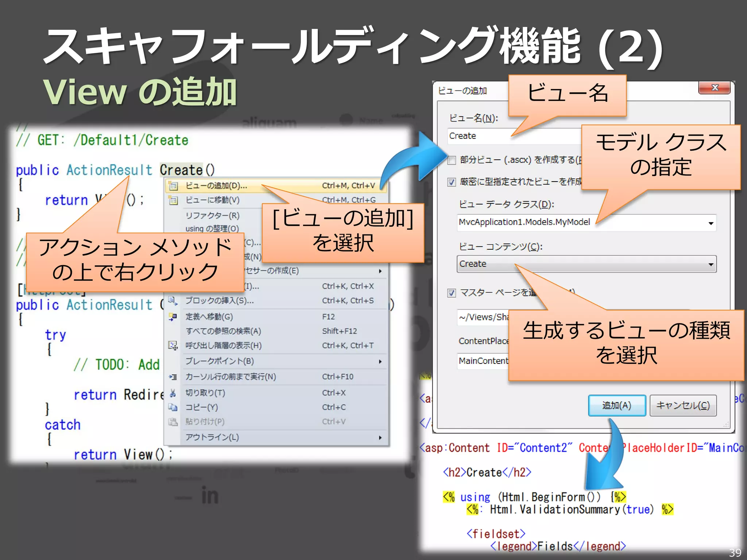Click the Add View icon in context menu
The height and width of the screenshot is (560, 747).
coord(173,186)
